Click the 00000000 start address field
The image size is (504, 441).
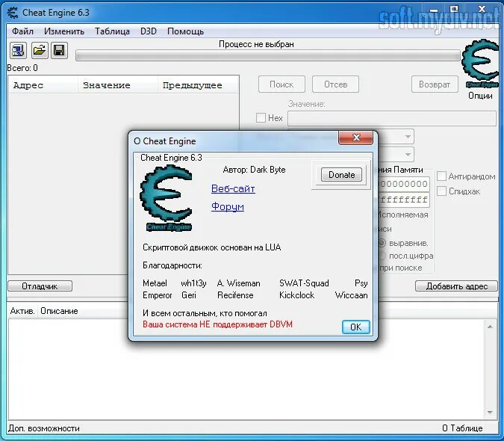404,184
